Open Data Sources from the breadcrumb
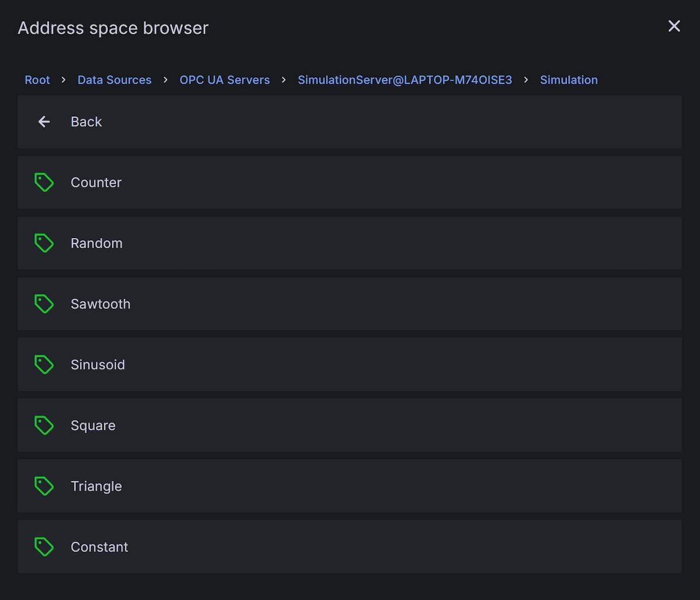This screenshot has height=600, width=700. point(114,79)
